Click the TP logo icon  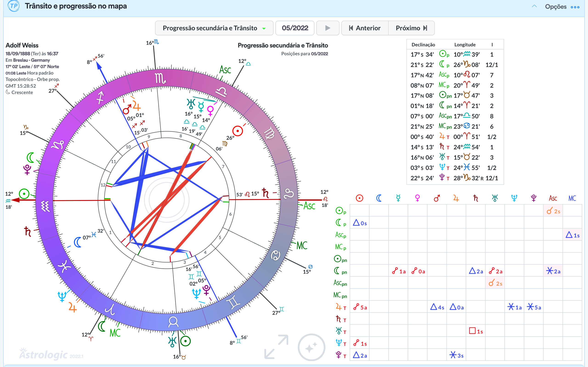click(14, 6)
